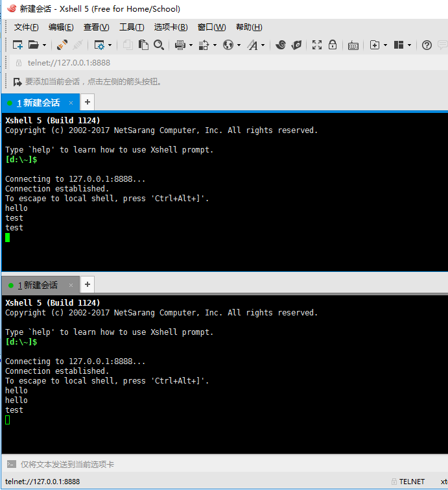Open the 窗口(W) menu

(x=211, y=27)
